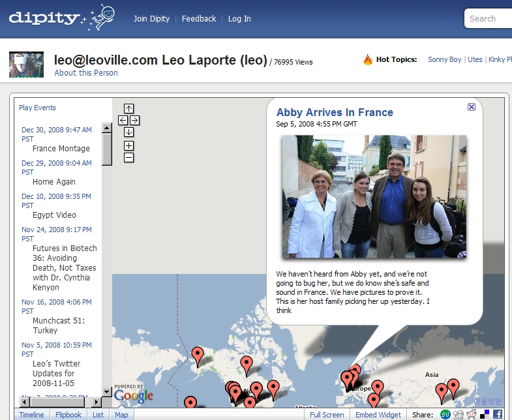This screenshot has height=420, width=512.
Task: Open Full Screen view
Action: 327,415
